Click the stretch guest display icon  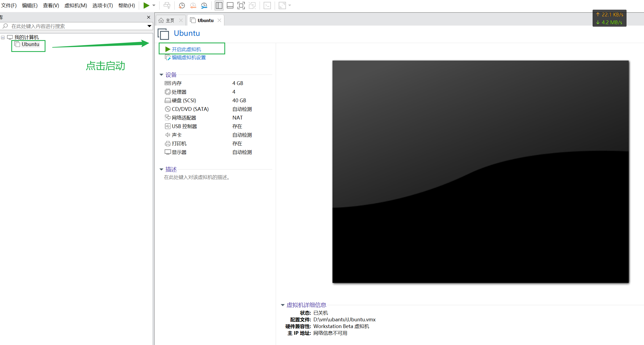tap(282, 5)
